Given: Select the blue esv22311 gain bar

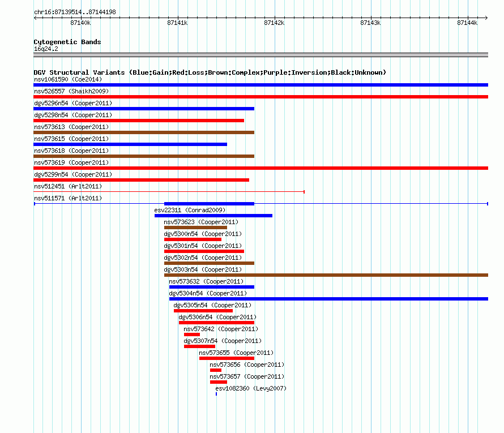Looking at the screenshot, I should (213, 216).
